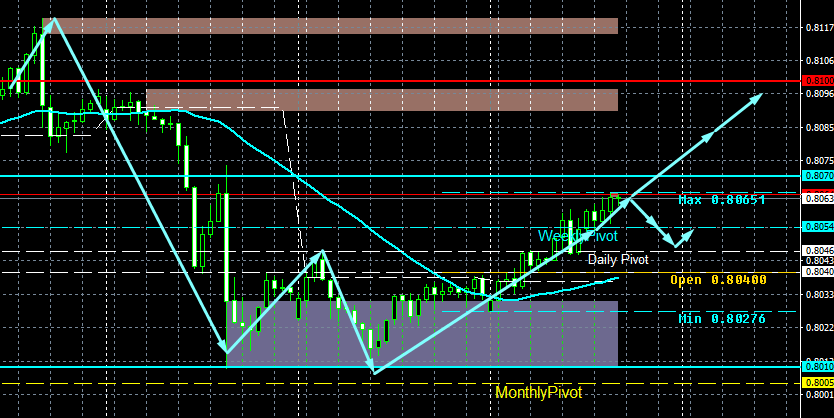Click the white 0.8046 price tag

(x=818, y=250)
